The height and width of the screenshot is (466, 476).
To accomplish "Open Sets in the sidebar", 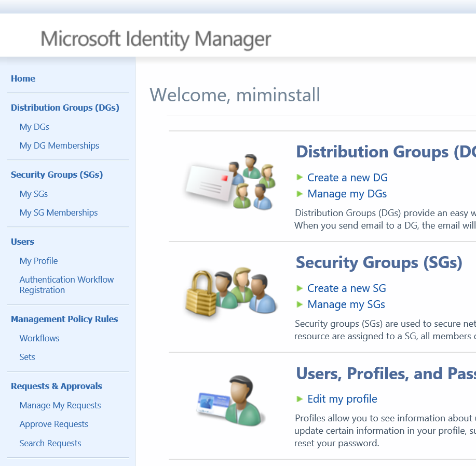I will coord(28,357).
